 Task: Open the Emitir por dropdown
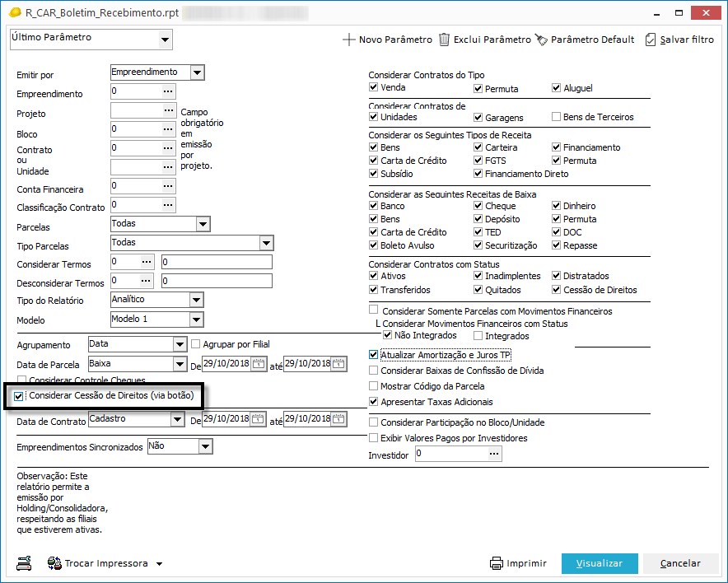(x=197, y=72)
